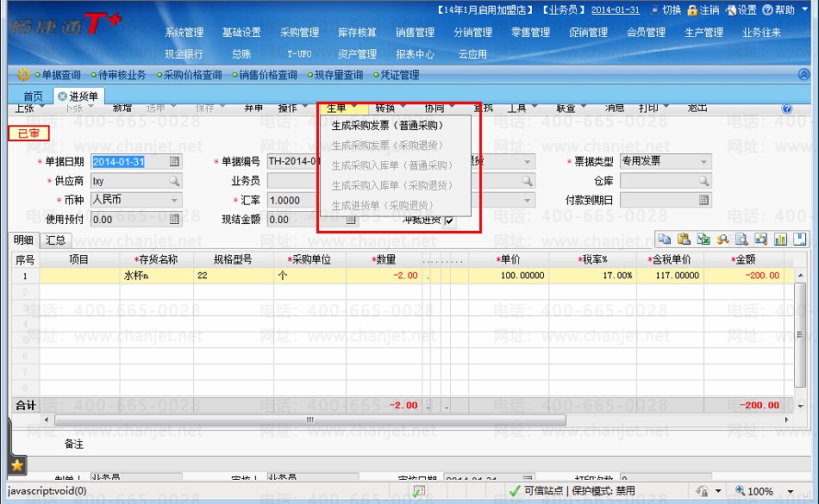The width and height of the screenshot is (819, 504).
Task: Open the 凭证管理 quick link
Action: [x=399, y=75]
